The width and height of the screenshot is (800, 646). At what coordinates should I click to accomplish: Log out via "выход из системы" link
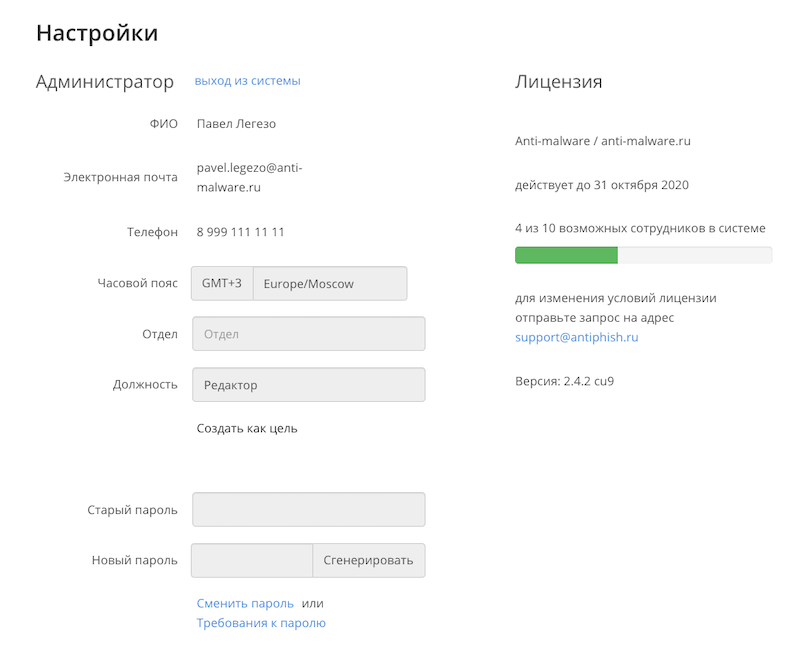click(247, 81)
